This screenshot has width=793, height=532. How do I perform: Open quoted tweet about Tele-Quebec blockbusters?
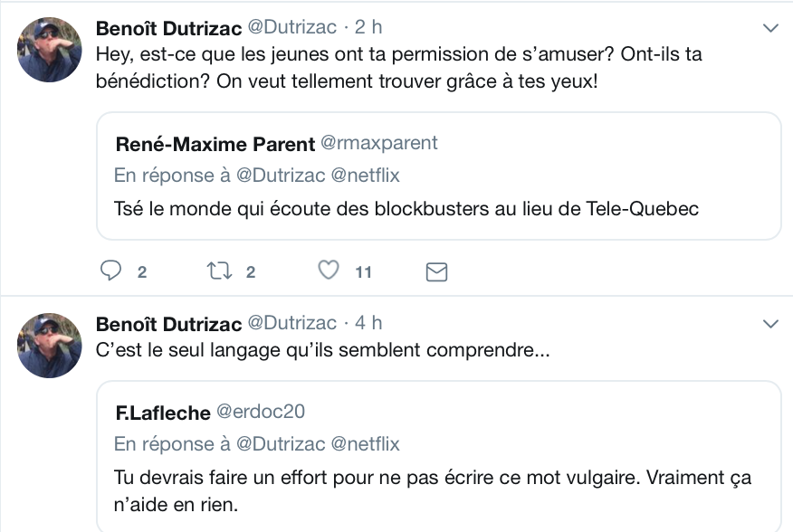pos(439,176)
